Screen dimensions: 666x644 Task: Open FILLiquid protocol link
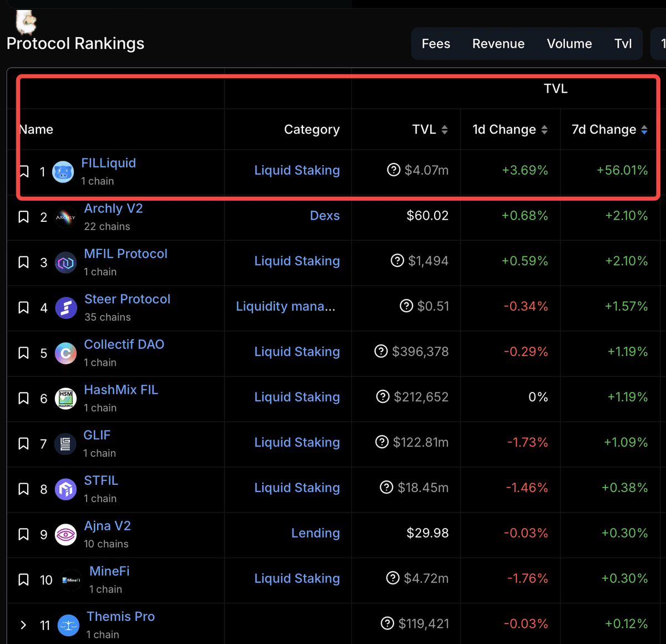[x=108, y=163]
